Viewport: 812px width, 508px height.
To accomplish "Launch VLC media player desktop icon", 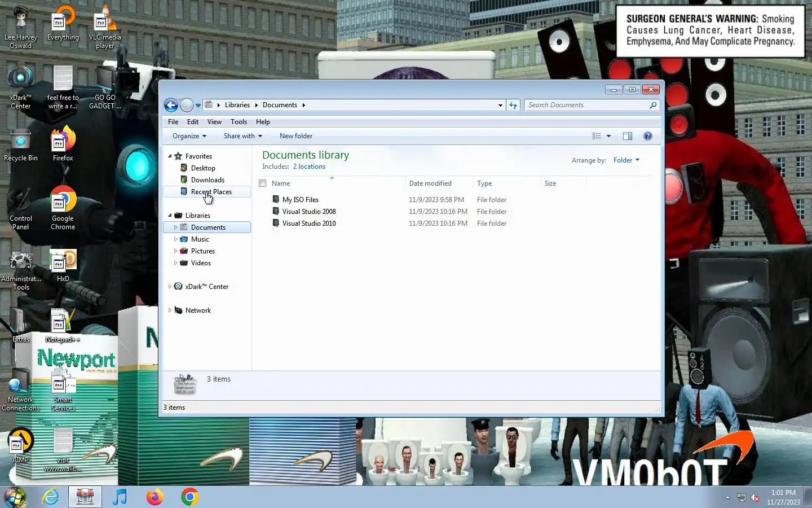I will 105,27.
